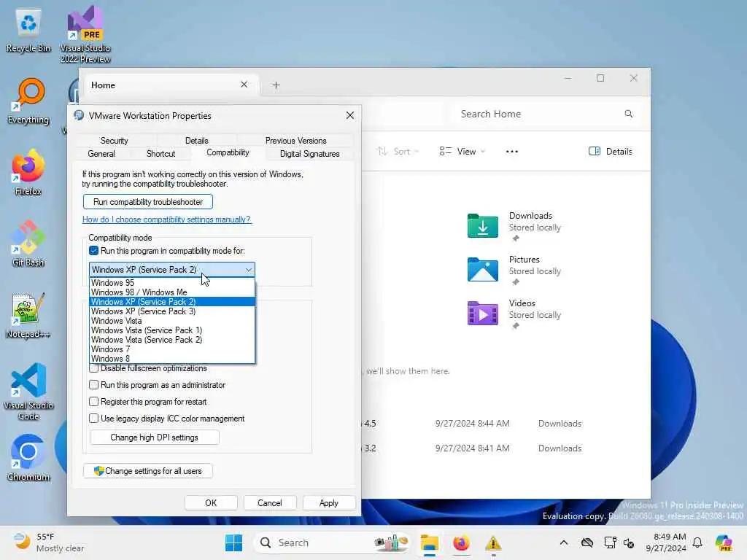Launch the Everything search desktop icon
The height and width of the screenshot is (560, 747).
tap(28, 101)
